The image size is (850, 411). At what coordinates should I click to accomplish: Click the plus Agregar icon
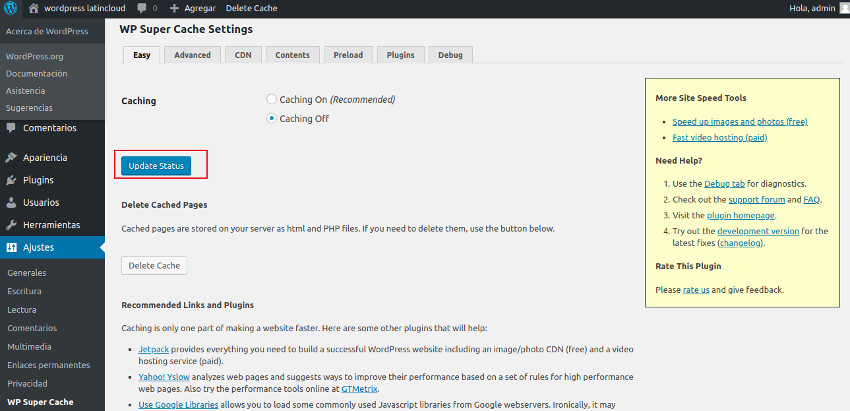pyautogui.click(x=174, y=8)
